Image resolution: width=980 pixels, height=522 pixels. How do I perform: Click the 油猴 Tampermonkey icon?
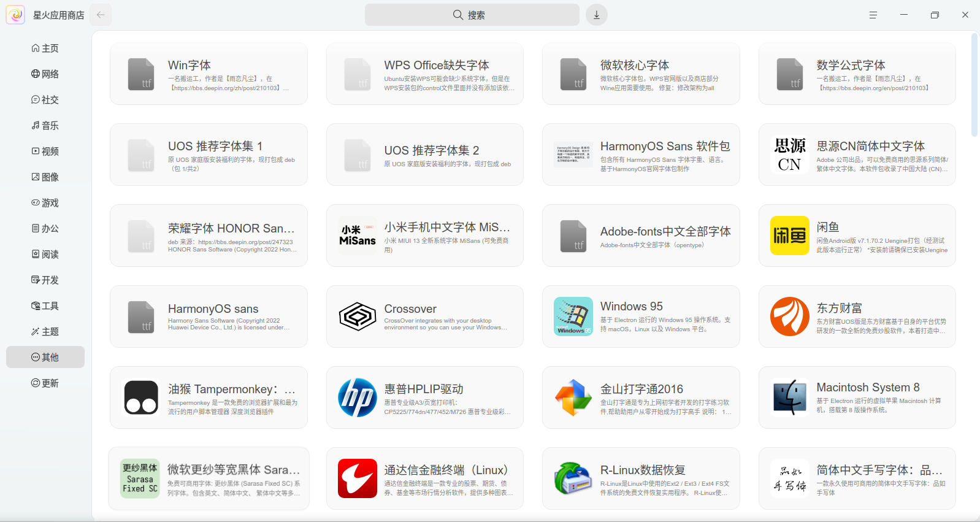pos(141,397)
